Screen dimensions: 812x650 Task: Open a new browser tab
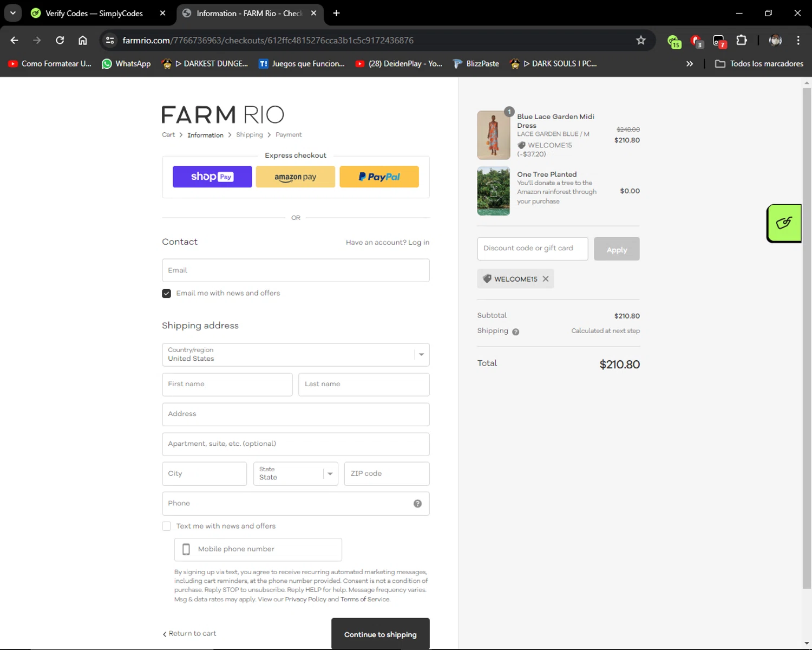336,13
